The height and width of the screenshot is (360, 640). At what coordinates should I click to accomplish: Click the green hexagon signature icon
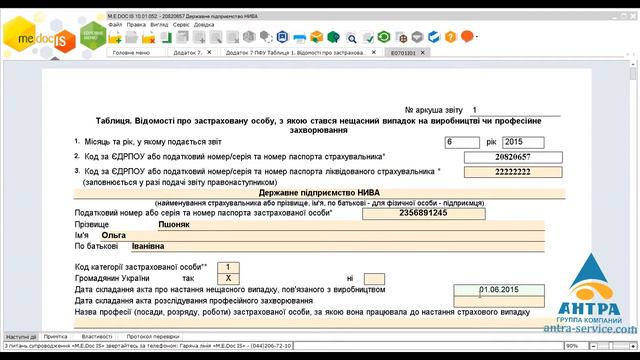[333, 37]
